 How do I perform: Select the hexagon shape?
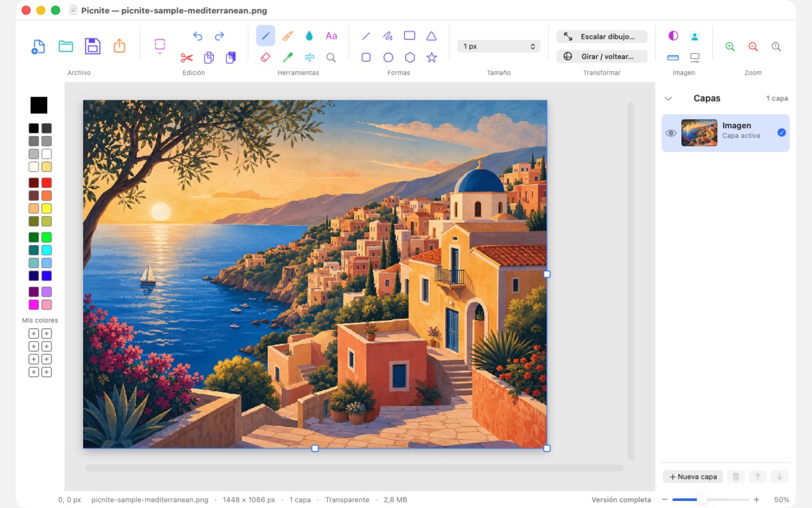click(410, 58)
